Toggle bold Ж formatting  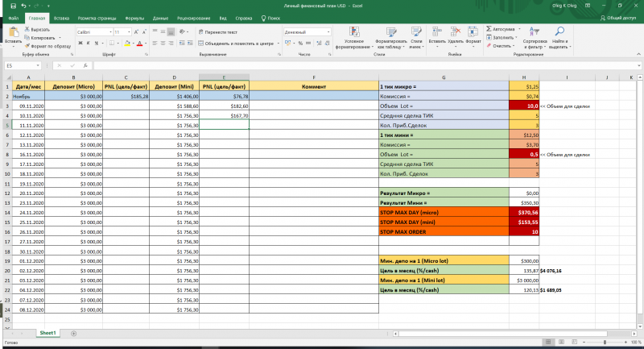coord(80,43)
